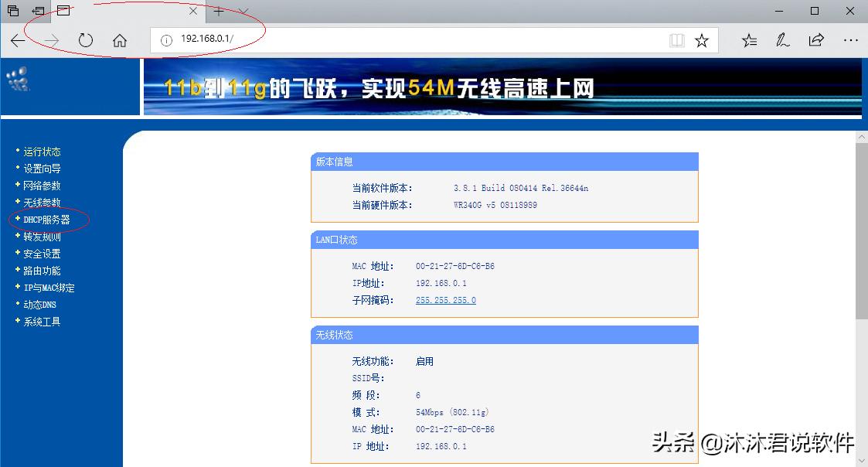
Task: Open a new browser tab
Action: click(220, 11)
